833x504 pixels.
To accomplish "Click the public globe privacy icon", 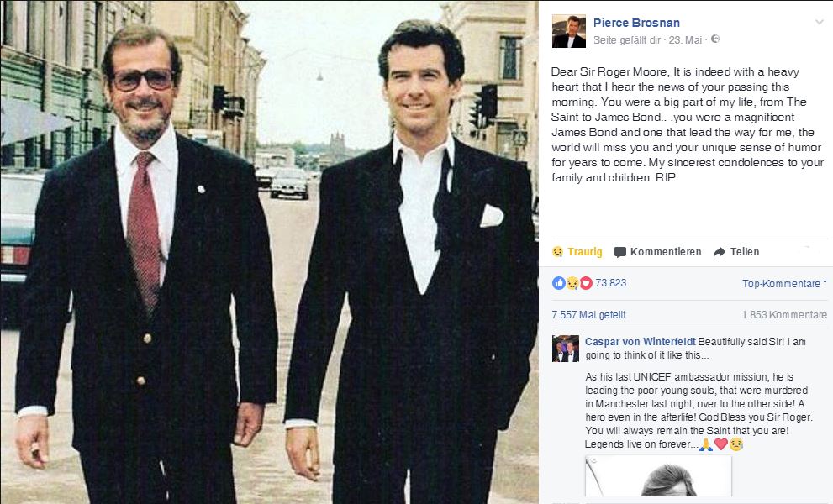I will [715, 39].
